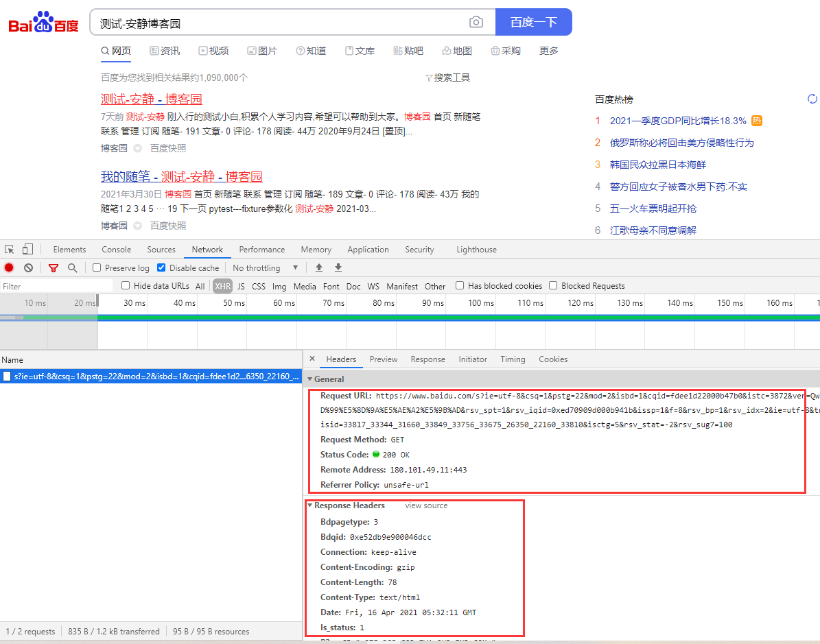The height and width of the screenshot is (644, 820).
Task: Collapse the Response Headers section
Action: pos(310,505)
